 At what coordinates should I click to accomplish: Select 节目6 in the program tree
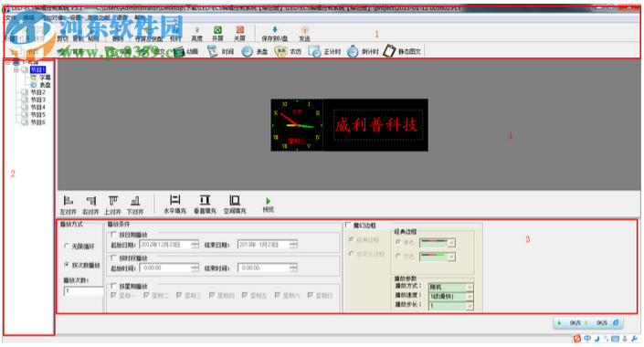(37, 122)
